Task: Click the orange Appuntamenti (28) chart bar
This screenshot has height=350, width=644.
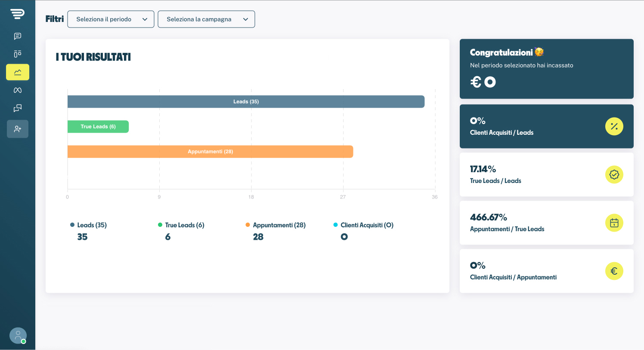Action: coord(210,152)
